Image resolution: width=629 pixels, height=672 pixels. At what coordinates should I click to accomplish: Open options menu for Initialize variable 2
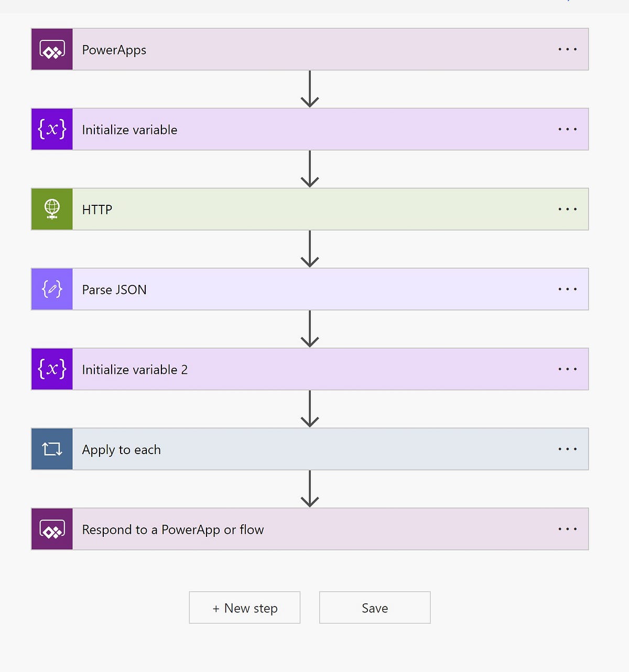(x=568, y=369)
